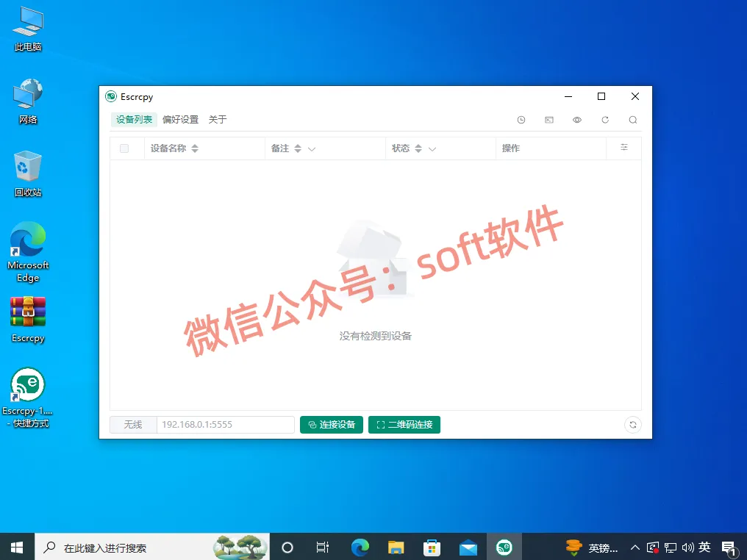Click the 无线 label beside address field
The height and width of the screenshot is (560, 747).
click(133, 425)
